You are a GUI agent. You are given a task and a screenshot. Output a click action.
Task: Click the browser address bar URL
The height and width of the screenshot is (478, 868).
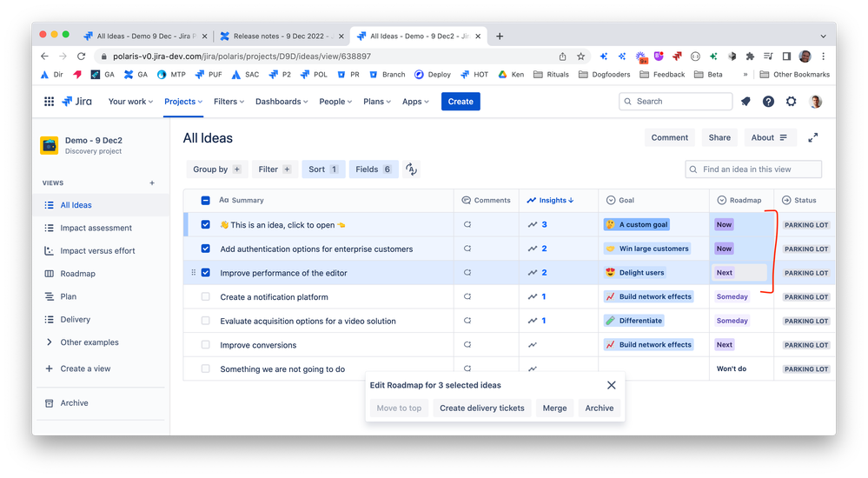pyautogui.click(x=242, y=56)
